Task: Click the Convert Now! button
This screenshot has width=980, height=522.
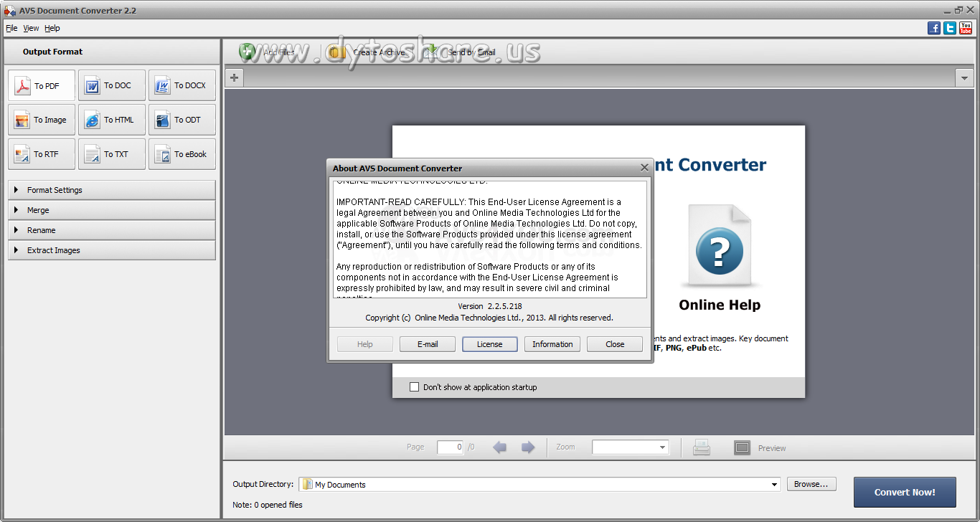Action: click(x=905, y=492)
